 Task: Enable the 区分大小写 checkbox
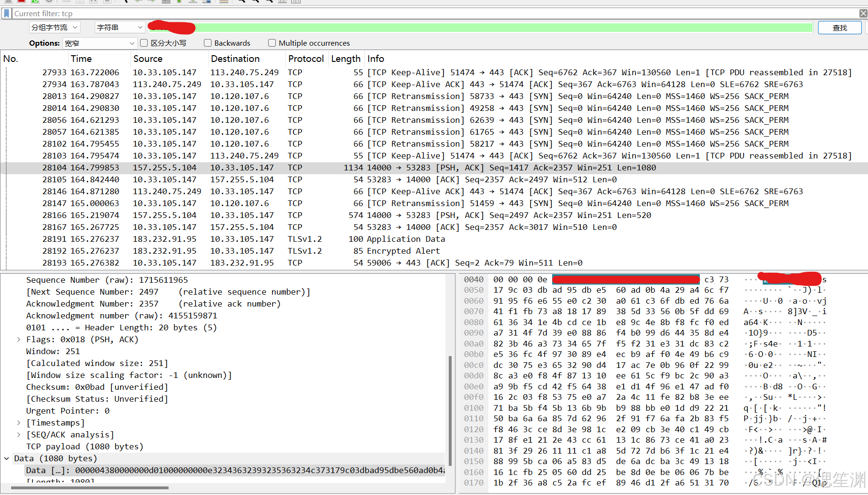click(144, 43)
